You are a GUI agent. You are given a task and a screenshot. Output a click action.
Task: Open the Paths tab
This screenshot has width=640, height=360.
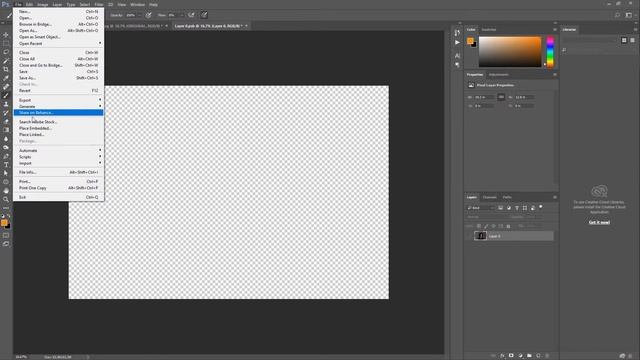pyautogui.click(x=507, y=197)
